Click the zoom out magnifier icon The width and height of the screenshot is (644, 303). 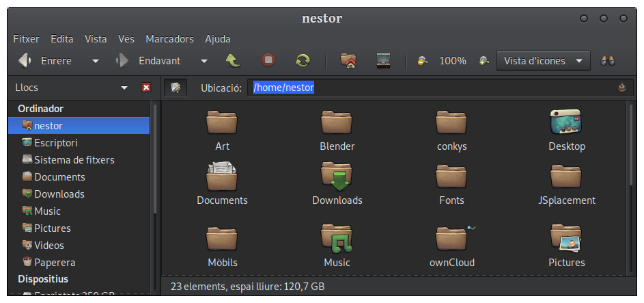423,61
